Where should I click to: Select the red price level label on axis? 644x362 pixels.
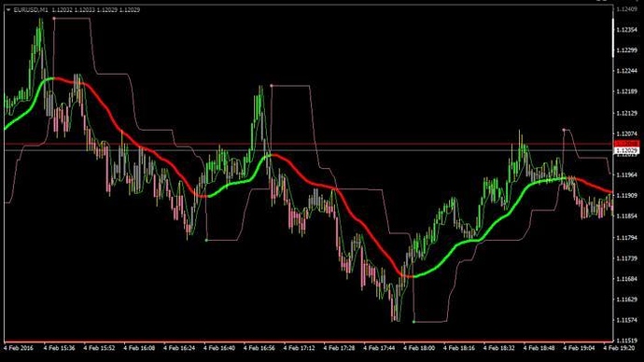click(x=626, y=144)
